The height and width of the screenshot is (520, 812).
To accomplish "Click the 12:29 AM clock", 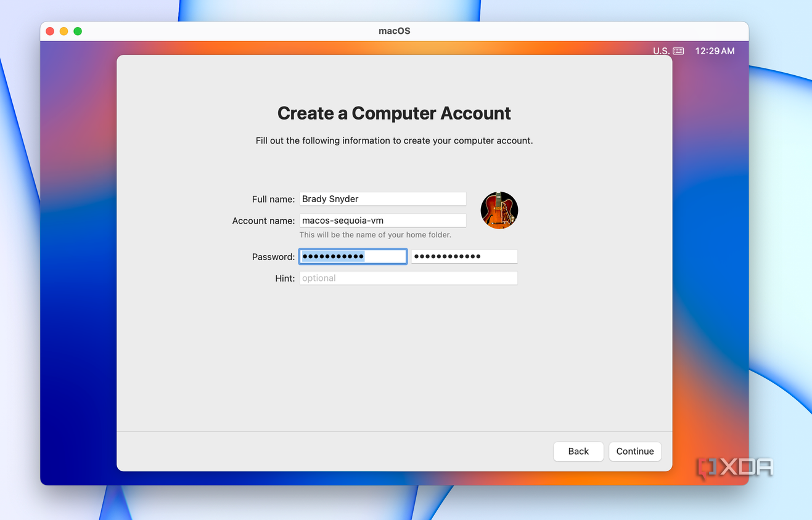I will click(715, 51).
